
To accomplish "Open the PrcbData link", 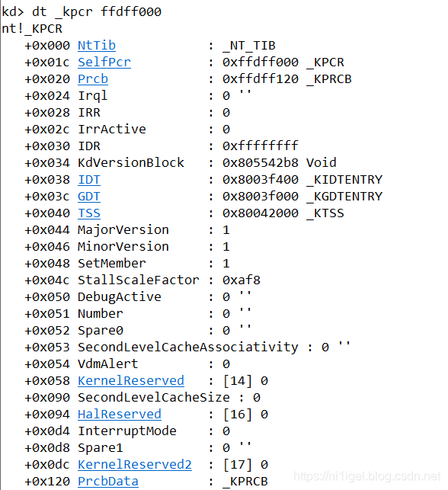I will click(108, 482).
